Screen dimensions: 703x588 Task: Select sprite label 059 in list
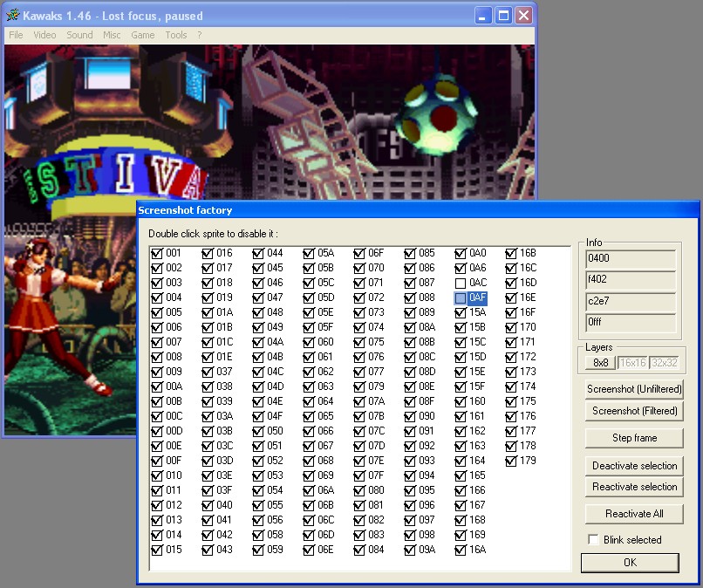coord(275,549)
